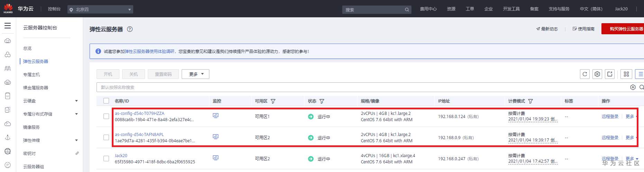Open 费用中心 in top menu
Screen dimensions: 644x172
428,9
